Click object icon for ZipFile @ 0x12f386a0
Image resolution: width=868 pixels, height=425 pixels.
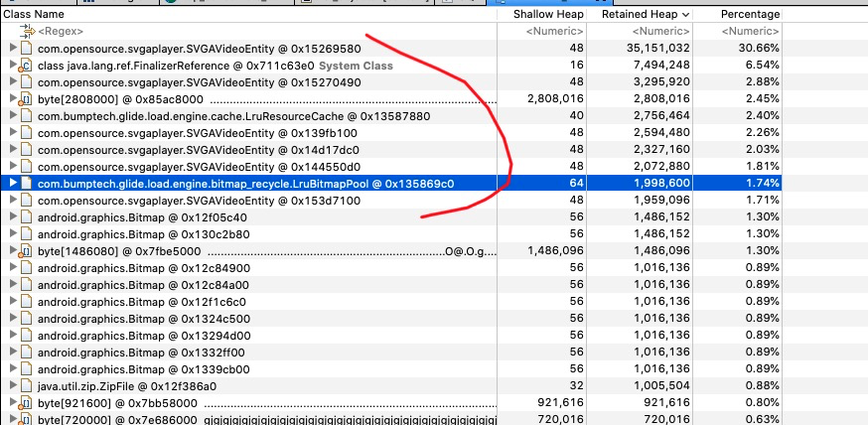27,385
